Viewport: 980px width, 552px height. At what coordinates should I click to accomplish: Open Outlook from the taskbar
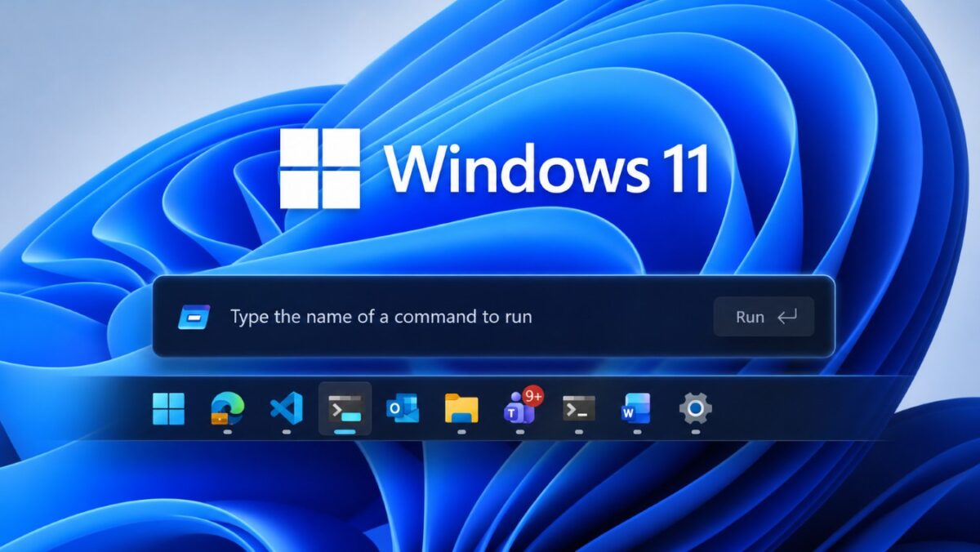[403, 407]
